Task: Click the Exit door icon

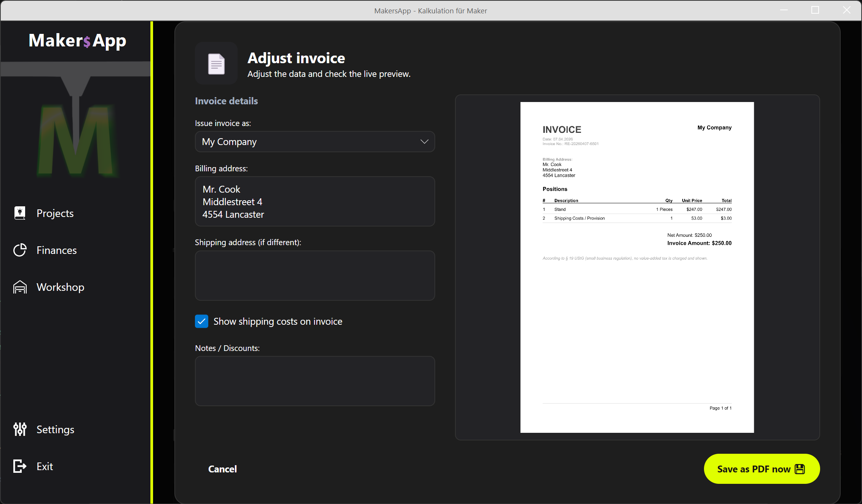Action: (x=20, y=466)
